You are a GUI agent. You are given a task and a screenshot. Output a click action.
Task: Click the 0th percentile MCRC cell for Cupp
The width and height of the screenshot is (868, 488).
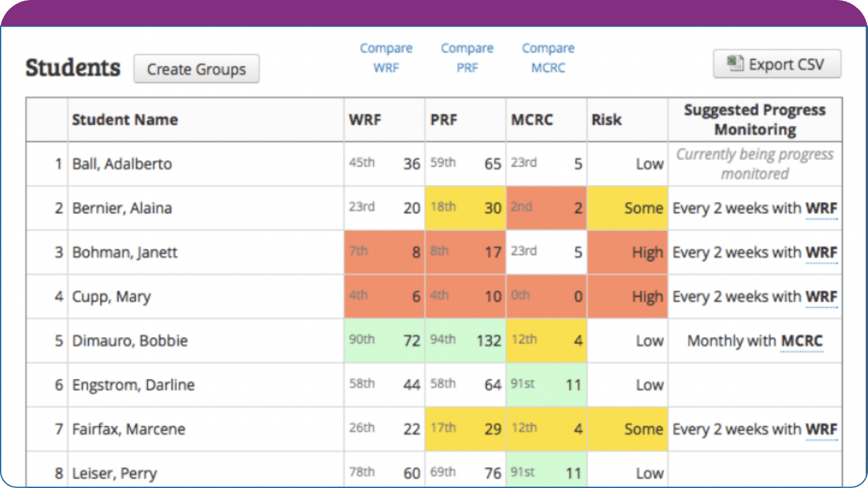[546, 297]
